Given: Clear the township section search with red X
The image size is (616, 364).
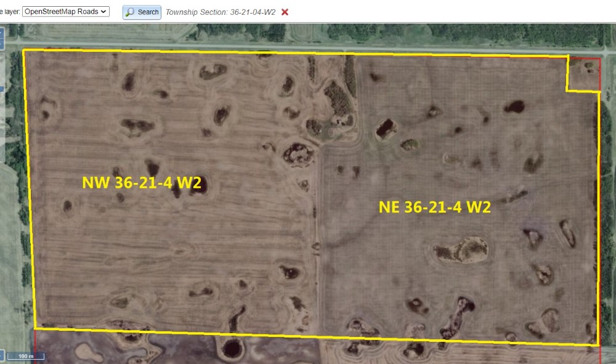Looking at the screenshot, I should 285,12.
